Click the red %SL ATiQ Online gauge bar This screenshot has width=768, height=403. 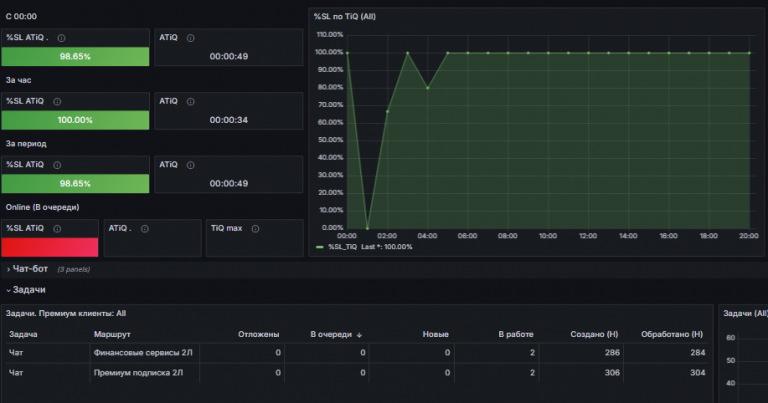click(50, 247)
